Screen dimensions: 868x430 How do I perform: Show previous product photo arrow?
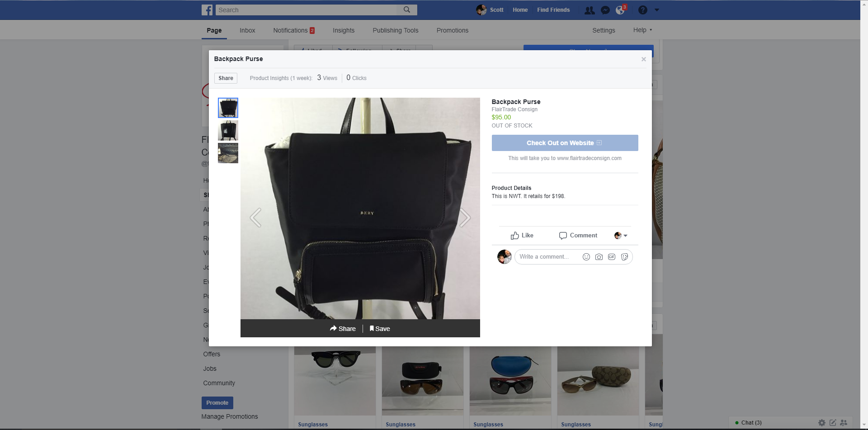[x=255, y=217]
